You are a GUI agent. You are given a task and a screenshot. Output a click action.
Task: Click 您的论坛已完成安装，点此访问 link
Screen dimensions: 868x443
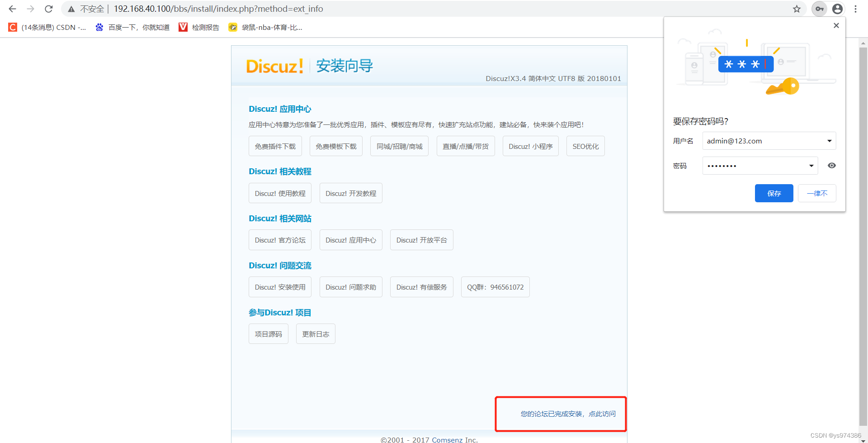point(568,414)
